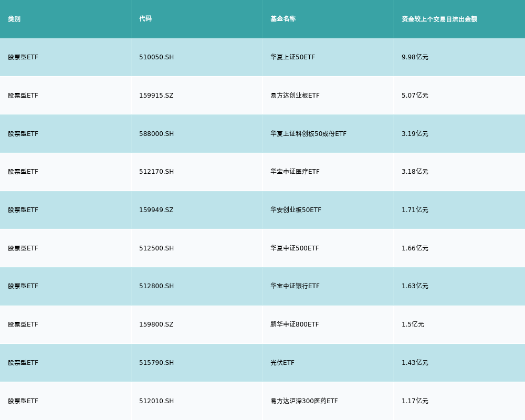This screenshot has height=420, width=525.
Task: Select outflow value 1.66亿元
Action: point(415,248)
